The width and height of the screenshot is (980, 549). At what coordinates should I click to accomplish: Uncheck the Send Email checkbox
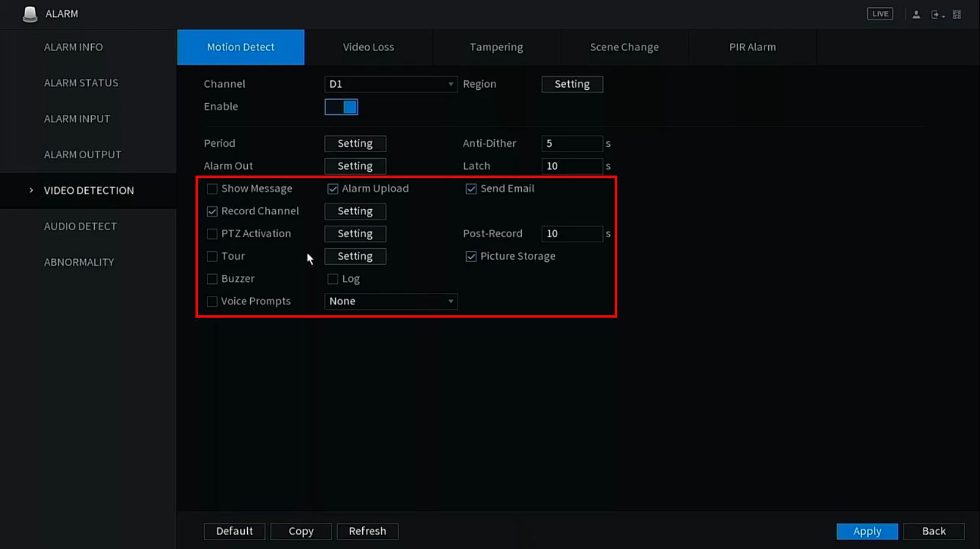coord(471,189)
